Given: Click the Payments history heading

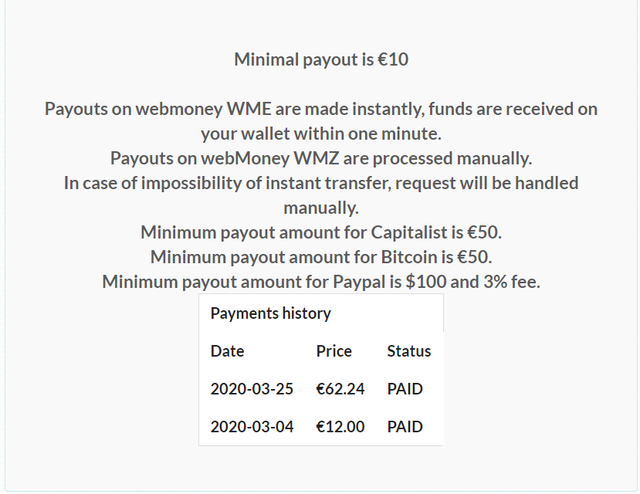Looking at the screenshot, I should (x=270, y=313).
